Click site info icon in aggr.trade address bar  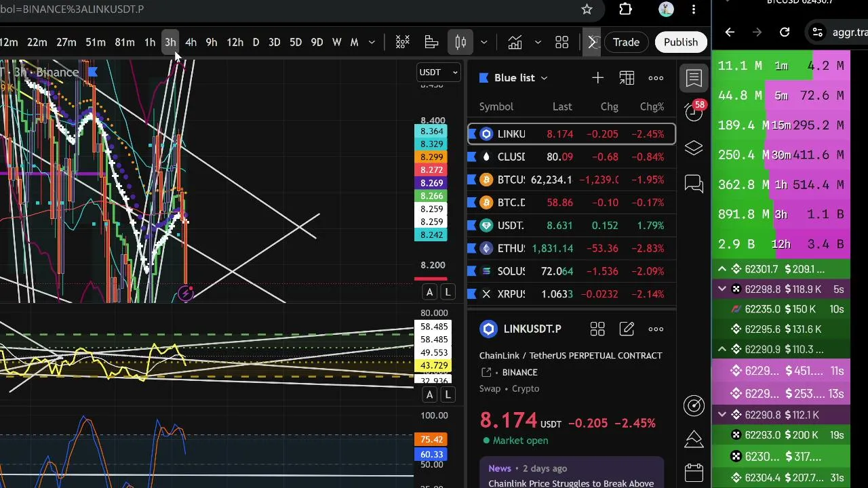point(818,32)
